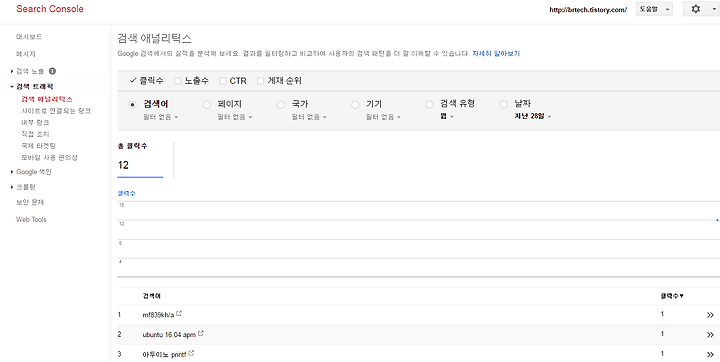Open 검색 애널리틱스 in the sidebar
720x362 pixels.
click(x=47, y=99)
